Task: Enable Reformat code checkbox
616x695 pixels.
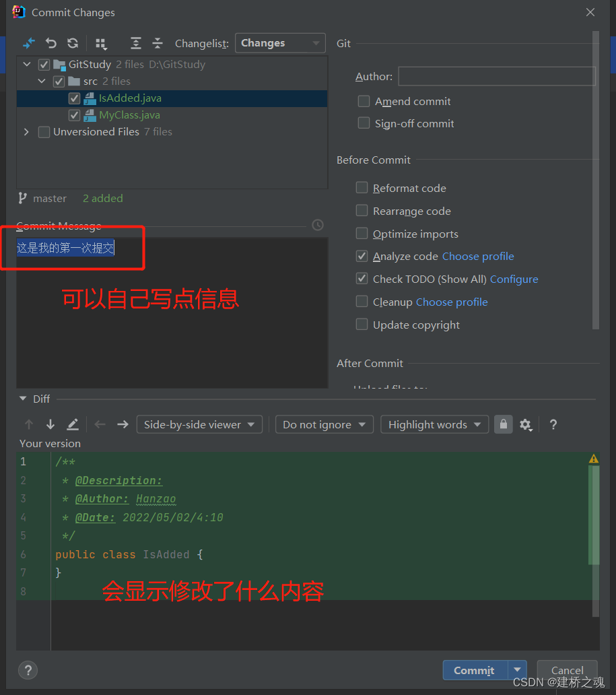Action: [x=362, y=187]
